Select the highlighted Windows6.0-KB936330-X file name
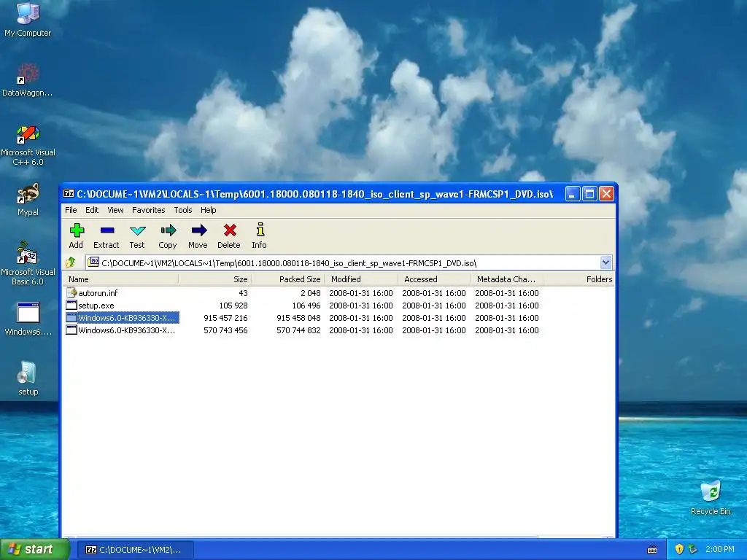The height and width of the screenshot is (560, 747). [127, 318]
